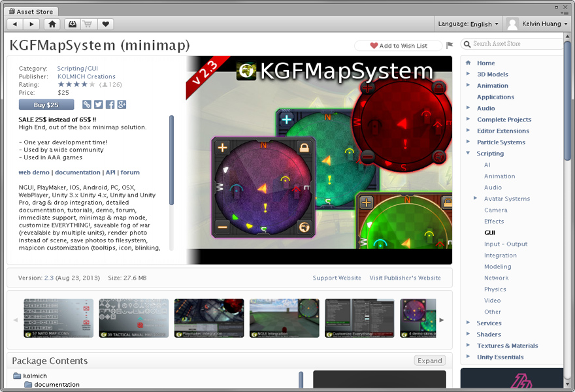The height and width of the screenshot is (392, 575).
Task: Open 57 NATO Map Icons thumbnail
Action: coord(59,318)
